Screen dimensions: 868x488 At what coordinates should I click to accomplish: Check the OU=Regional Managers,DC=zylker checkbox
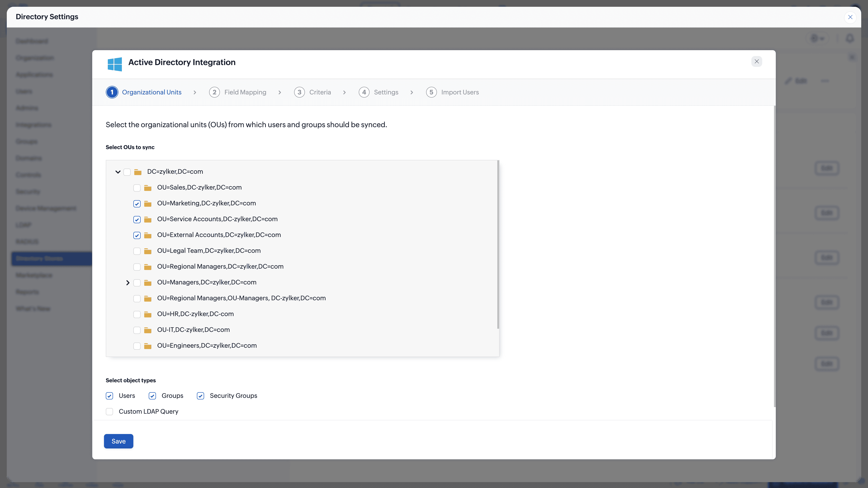[137, 267]
